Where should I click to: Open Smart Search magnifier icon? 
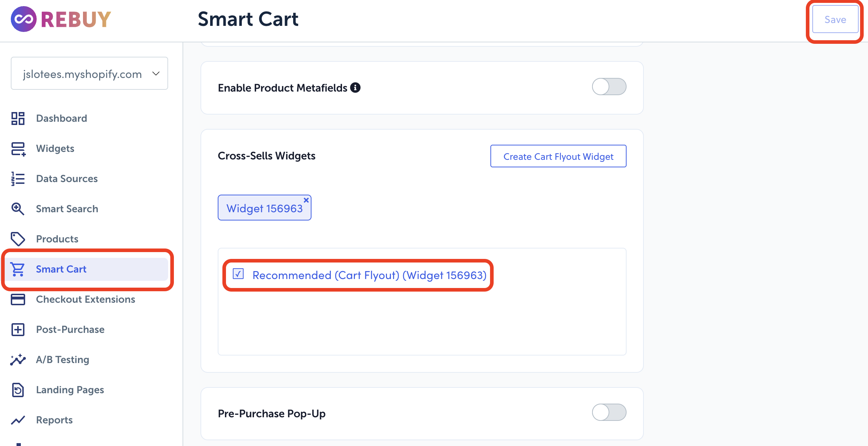pos(18,209)
